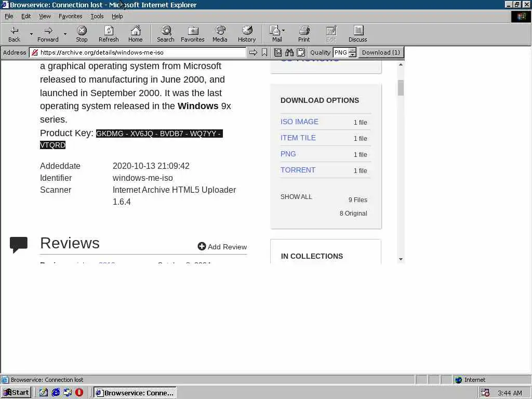Click the bookmarks book icon

(x=278, y=52)
